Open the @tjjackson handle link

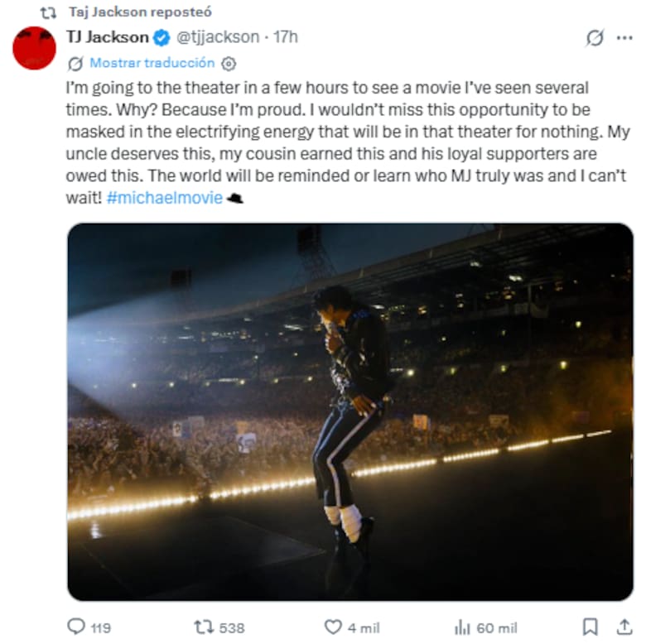215,37
